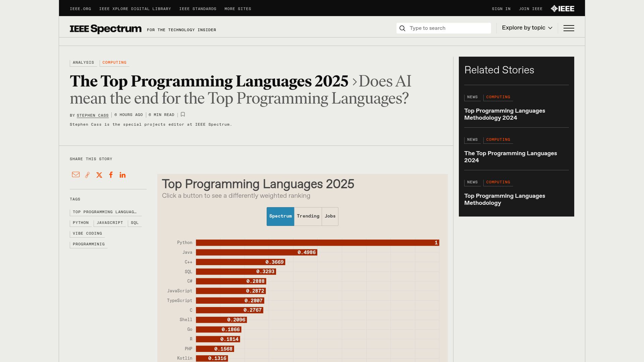The width and height of the screenshot is (644, 362).
Task: Expand the Explore by topic dropdown
Action: (527, 28)
